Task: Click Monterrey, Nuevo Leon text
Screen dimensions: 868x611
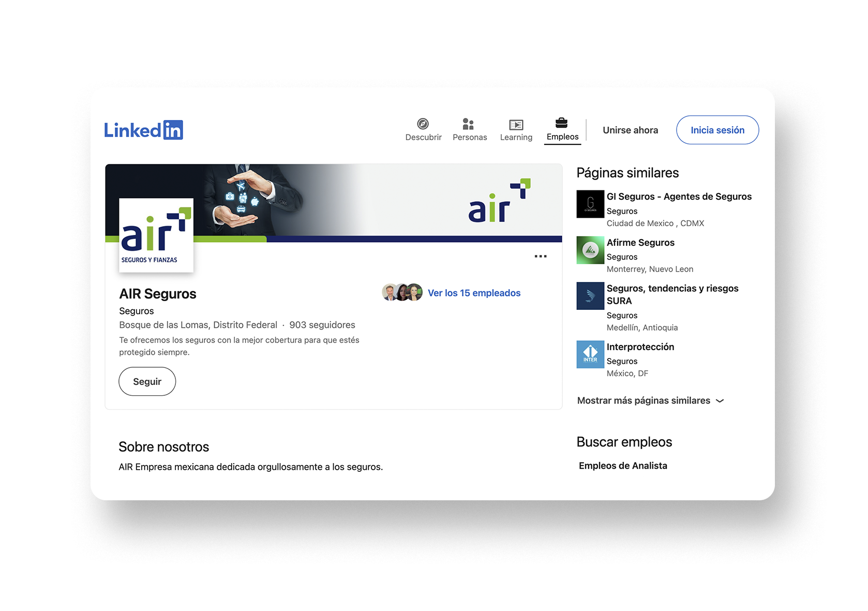Action: (x=650, y=269)
